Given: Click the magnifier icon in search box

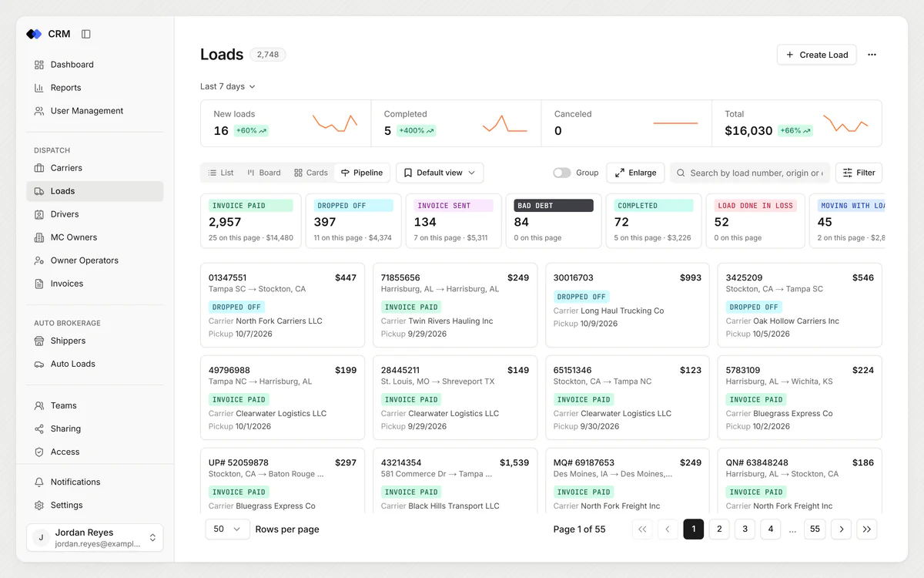Looking at the screenshot, I should point(681,173).
